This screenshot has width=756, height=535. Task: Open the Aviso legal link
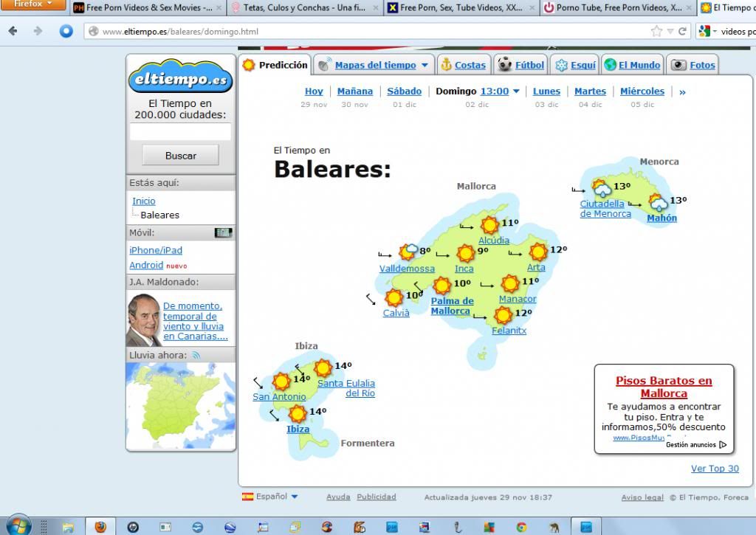[x=642, y=497]
